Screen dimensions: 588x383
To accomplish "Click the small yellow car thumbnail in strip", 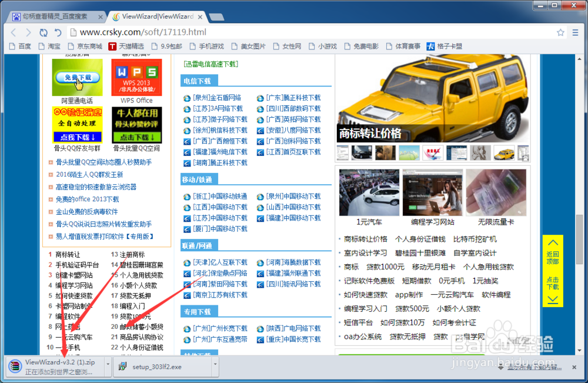I will point(504,153).
